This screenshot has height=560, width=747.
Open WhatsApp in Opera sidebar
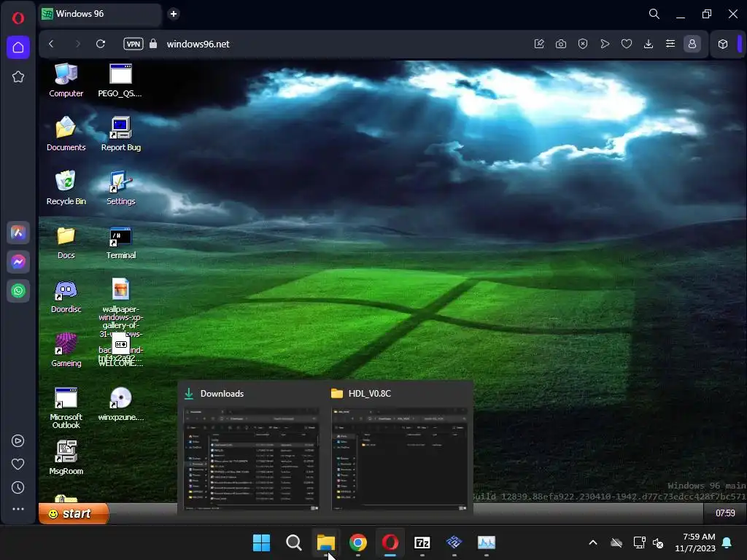click(x=18, y=291)
